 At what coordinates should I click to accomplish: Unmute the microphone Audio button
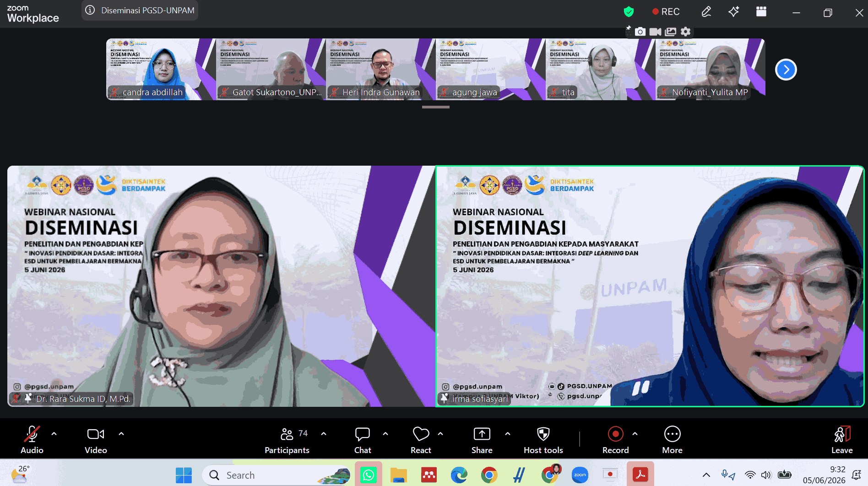(x=32, y=440)
